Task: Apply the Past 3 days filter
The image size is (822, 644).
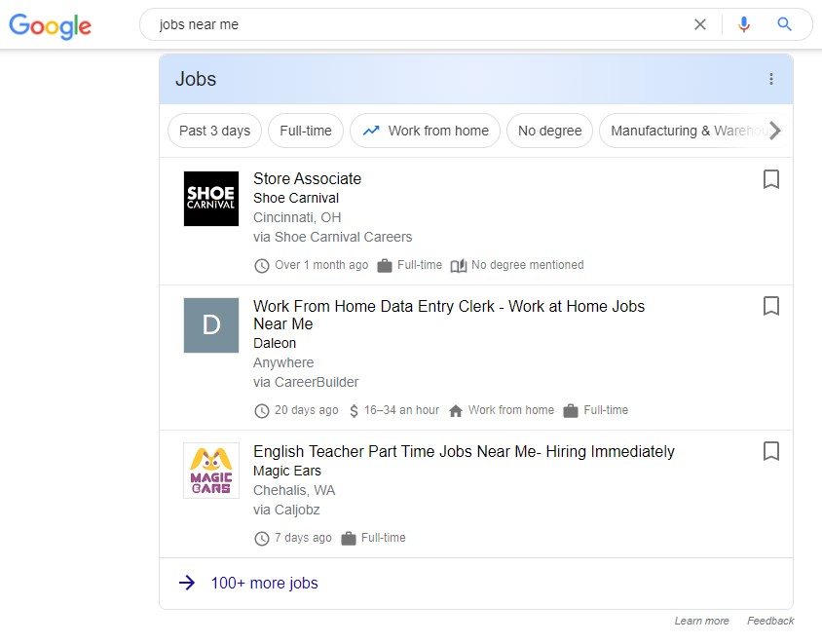Action: click(215, 131)
